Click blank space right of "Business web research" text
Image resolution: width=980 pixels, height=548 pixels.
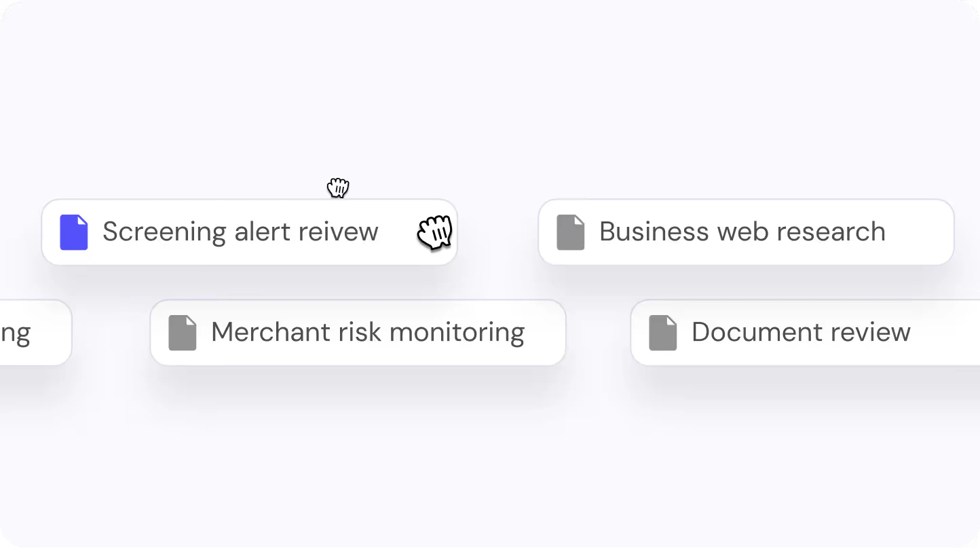(920, 232)
